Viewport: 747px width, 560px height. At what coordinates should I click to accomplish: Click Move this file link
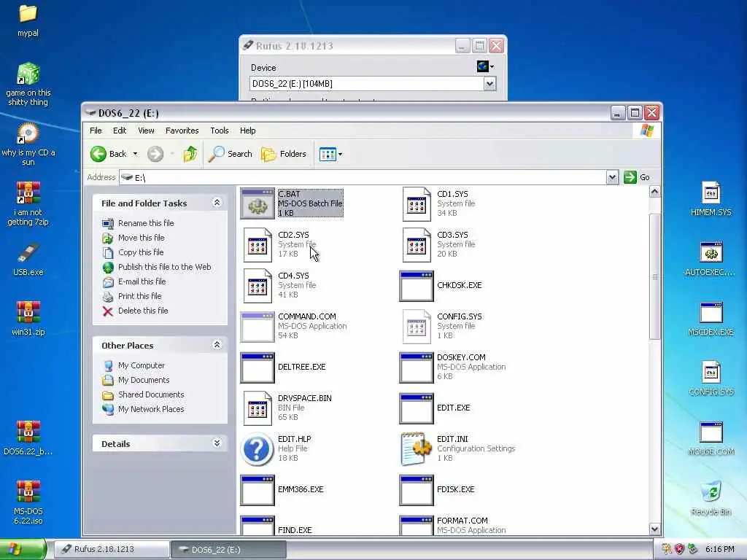(142, 238)
